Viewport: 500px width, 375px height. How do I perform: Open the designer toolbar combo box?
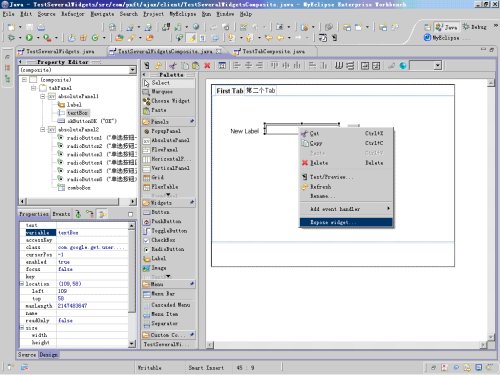tap(438, 66)
